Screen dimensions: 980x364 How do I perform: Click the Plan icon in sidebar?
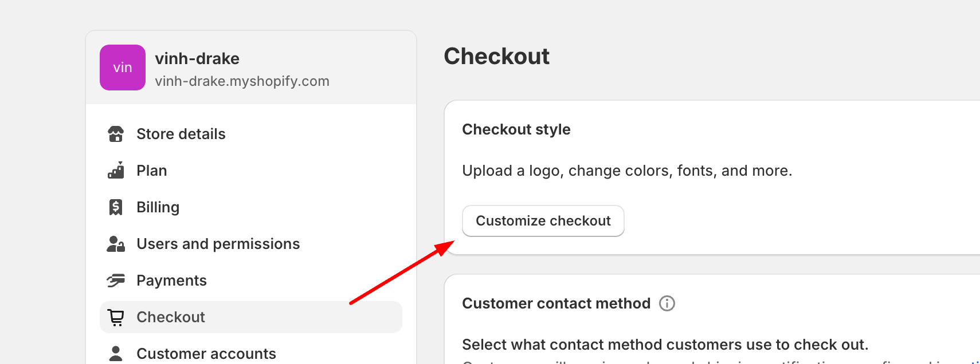(x=116, y=171)
